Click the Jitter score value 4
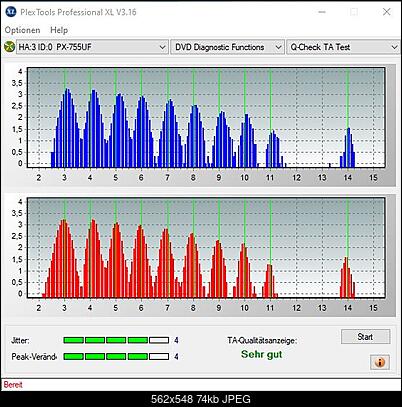402x407 pixels. (x=176, y=340)
